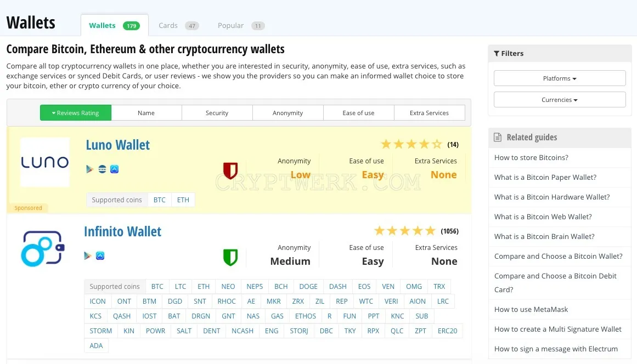Viewport: 637px width, 364px height.
Task: Click Infinito Wallet's App Store icon
Action: pos(100,255)
